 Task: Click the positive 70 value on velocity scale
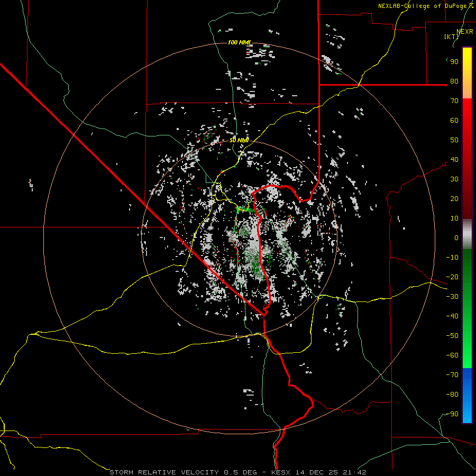pos(454,101)
